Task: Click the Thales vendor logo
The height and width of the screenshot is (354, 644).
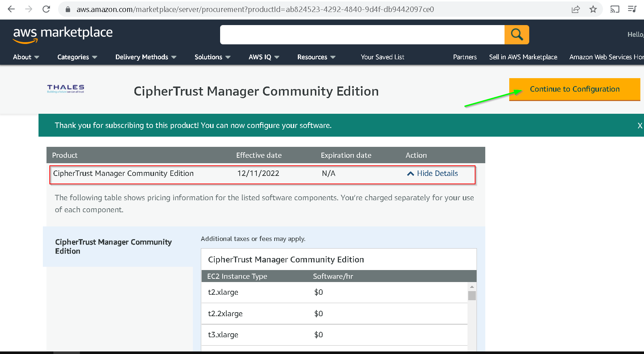Action: click(66, 88)
